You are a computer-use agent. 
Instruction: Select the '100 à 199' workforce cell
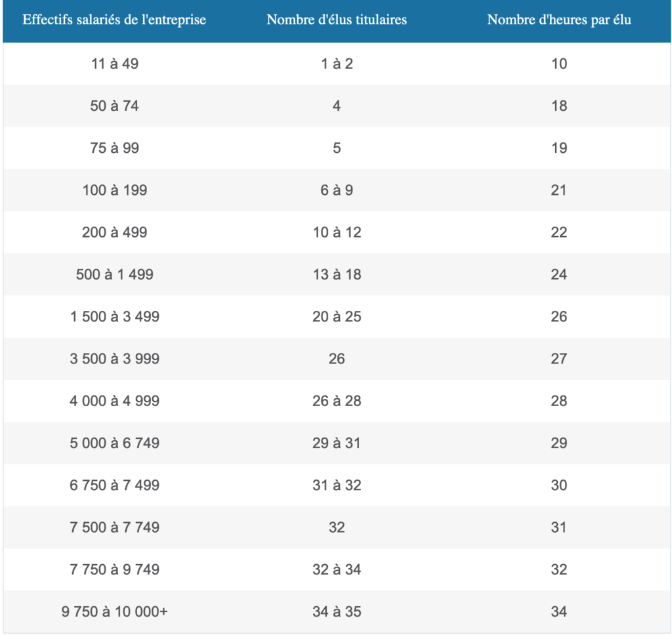[114, 190]
